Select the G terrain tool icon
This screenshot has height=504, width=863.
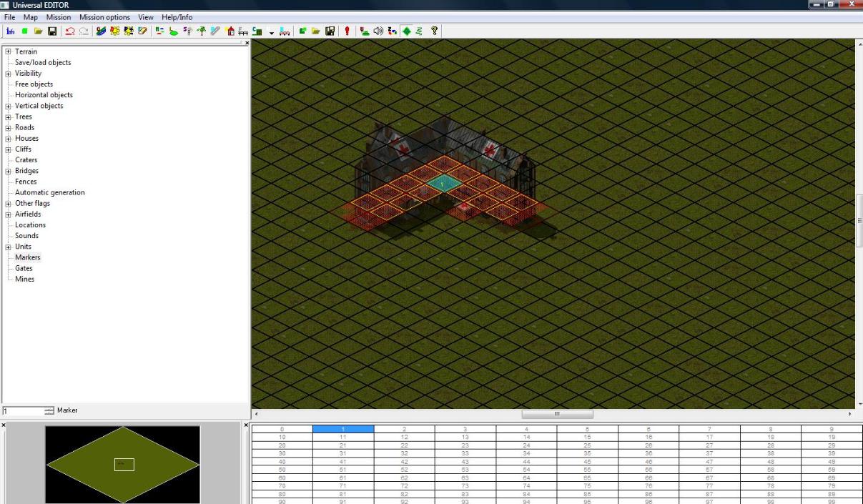101,31
